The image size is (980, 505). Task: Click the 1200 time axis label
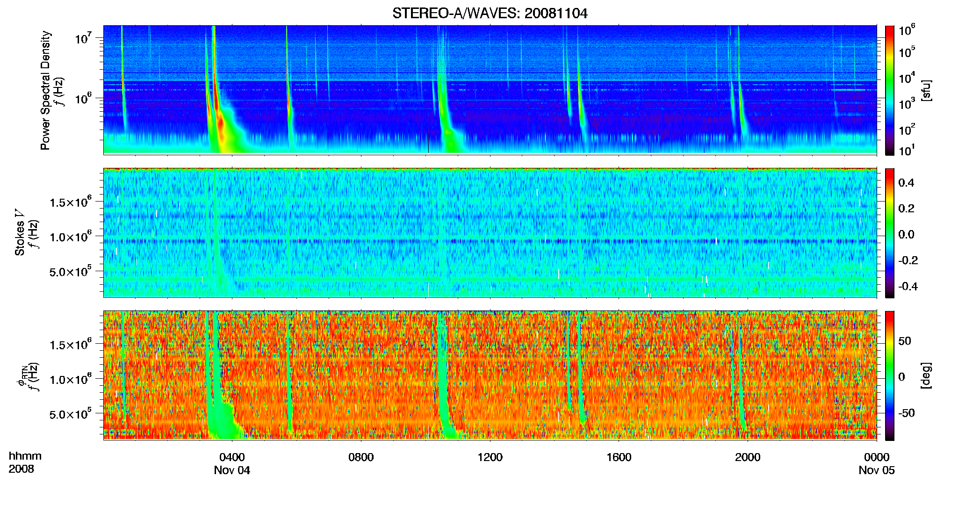490,457
